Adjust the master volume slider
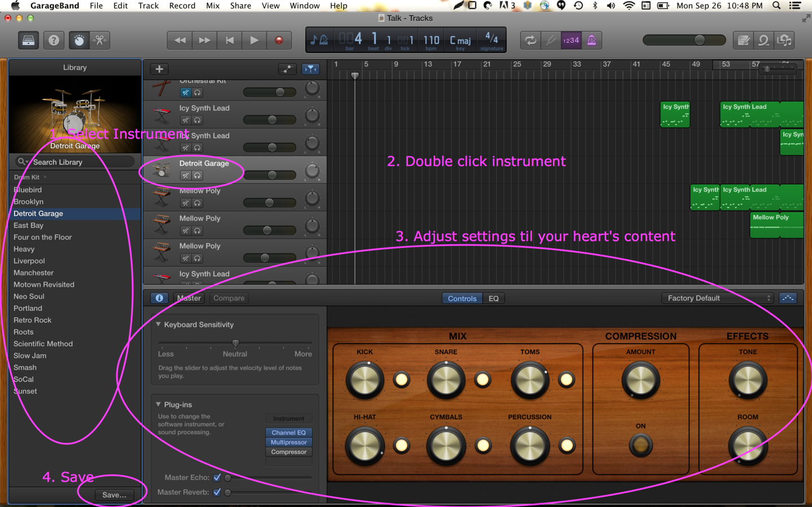812x507 pixels. coord(684,40)
